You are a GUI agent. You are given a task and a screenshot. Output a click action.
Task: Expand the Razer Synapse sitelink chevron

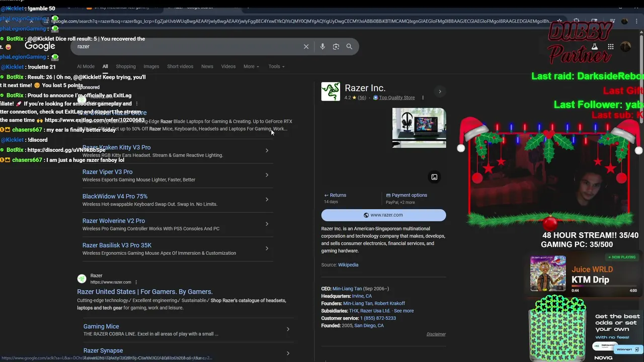coord(288,353)
